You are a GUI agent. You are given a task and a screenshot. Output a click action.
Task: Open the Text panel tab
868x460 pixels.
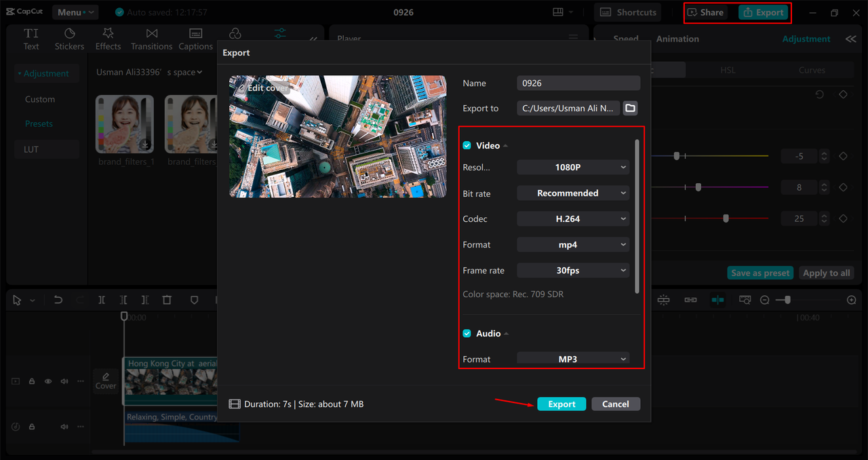pos(31,39)
